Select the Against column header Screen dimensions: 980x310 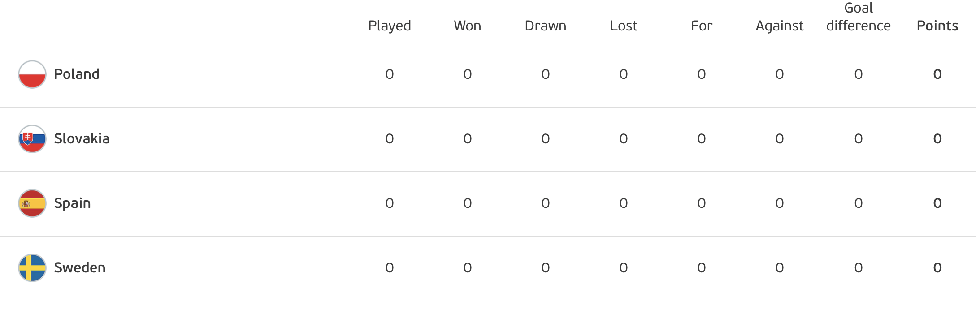coord(780,26)
